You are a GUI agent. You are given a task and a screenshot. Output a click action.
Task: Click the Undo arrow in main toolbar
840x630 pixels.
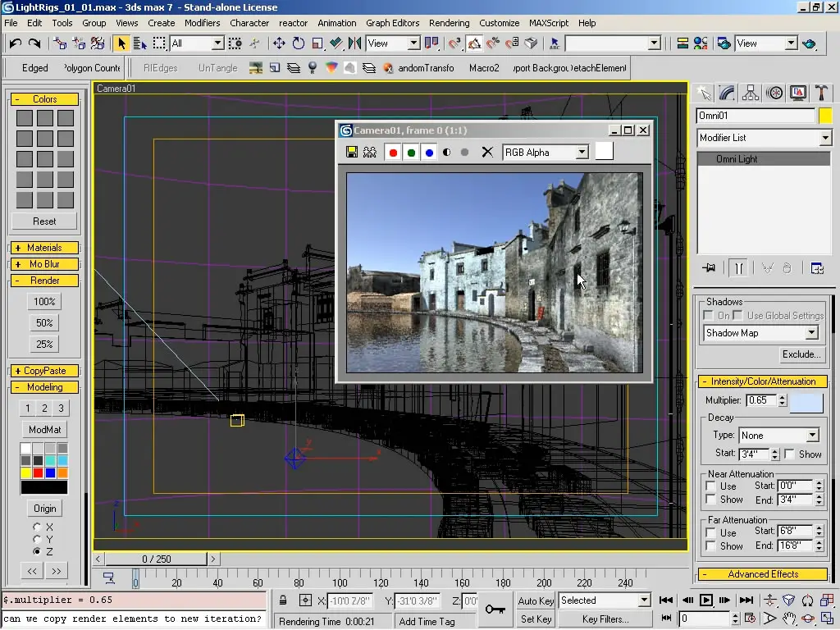click(x=15, y=43)
